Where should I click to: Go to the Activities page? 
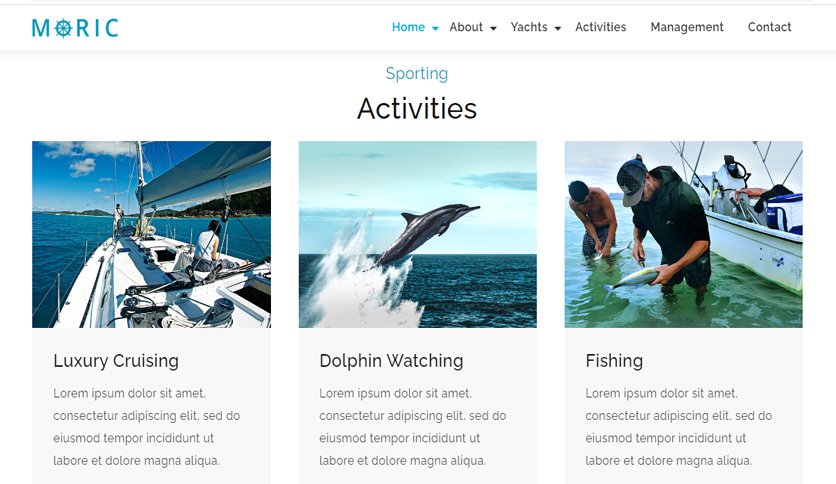tap(600, 27)
